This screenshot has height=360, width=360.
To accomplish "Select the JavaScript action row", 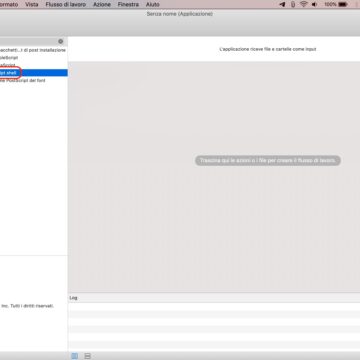I will click(x=34, y=65).
